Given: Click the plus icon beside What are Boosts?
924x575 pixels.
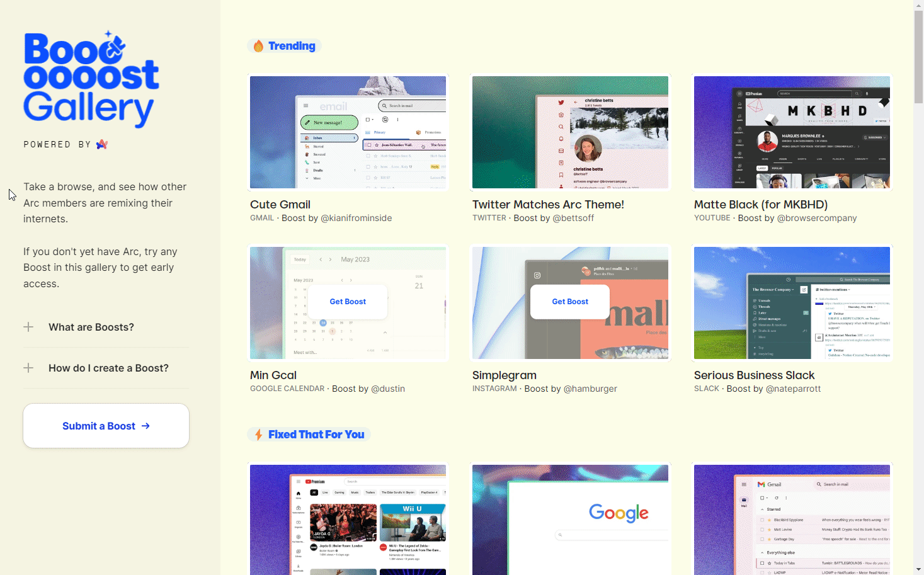Looking at the screenshot, I should (x=28, y=327).
